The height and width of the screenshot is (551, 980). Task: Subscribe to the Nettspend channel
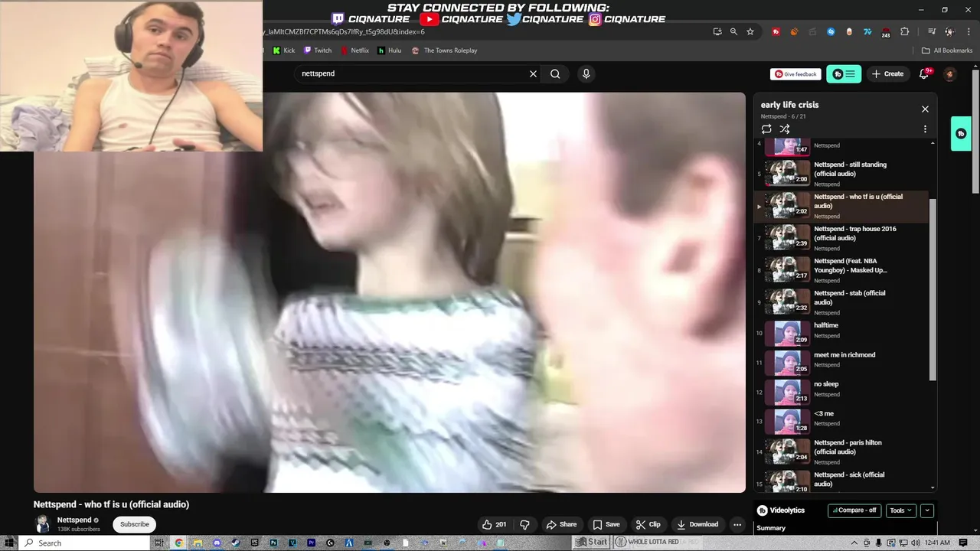point(135,524)
